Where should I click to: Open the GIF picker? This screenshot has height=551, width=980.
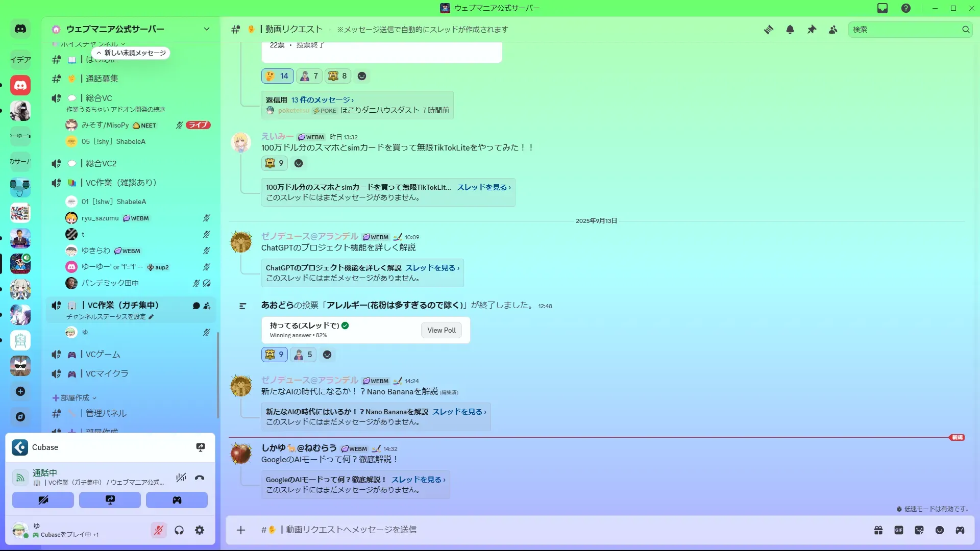[x=899, y=530]
